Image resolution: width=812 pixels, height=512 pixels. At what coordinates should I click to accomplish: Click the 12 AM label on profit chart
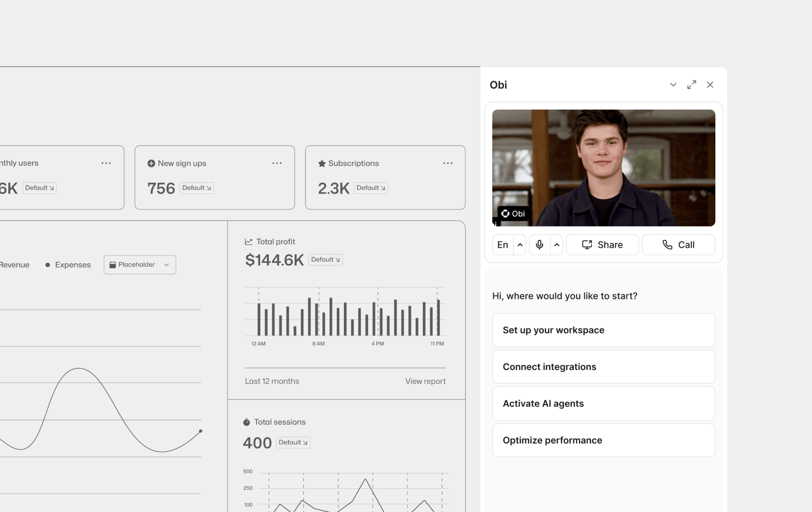[x=258, y=344]
